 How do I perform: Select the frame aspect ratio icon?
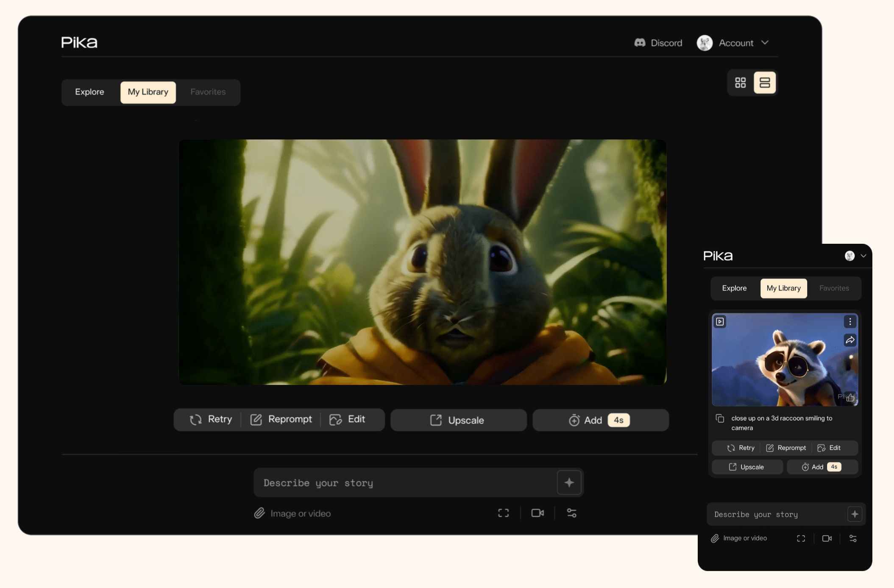pos(504,513)
